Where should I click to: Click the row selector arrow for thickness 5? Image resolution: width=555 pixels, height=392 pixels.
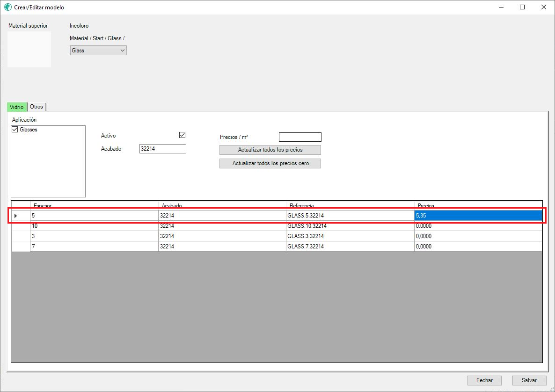(x=16, y=216)
